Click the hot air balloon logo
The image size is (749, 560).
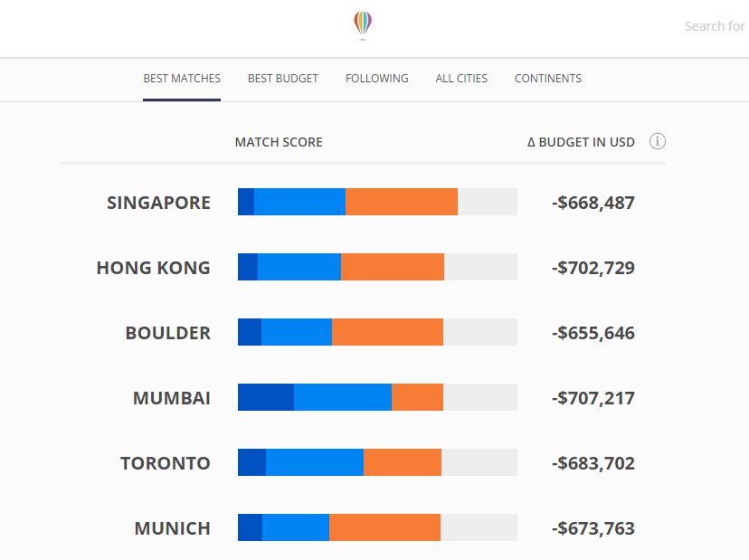[363, 24]
